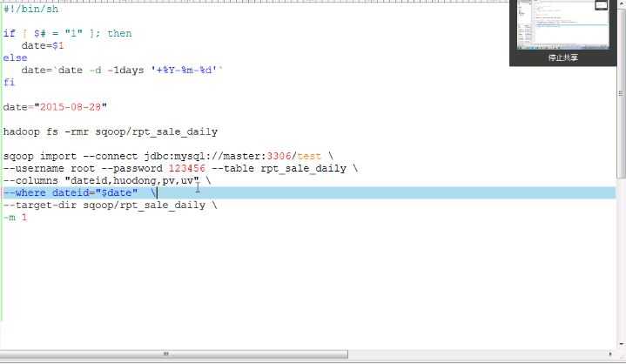The width and height of the screenshot is (626, 364).
Task: Click the small window icon on share preview
Action: (602, 5)
